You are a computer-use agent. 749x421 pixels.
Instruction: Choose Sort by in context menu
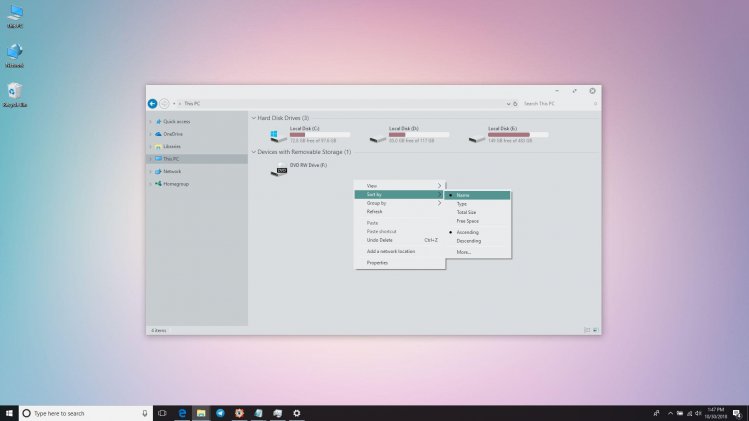pos(400,194)
